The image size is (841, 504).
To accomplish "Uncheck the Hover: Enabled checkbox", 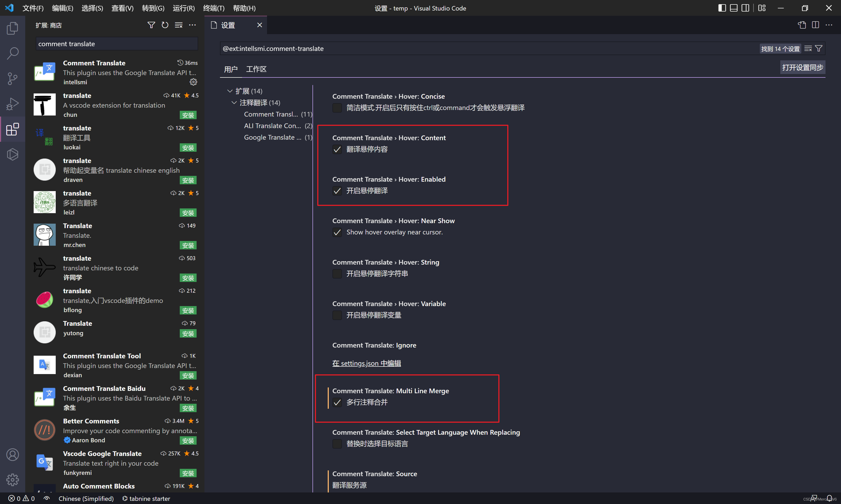I will tap(337, 191).
